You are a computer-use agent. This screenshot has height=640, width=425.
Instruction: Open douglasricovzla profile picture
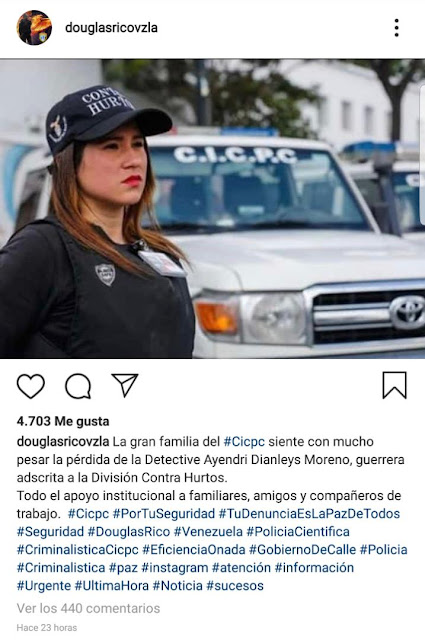pos(34,27)
